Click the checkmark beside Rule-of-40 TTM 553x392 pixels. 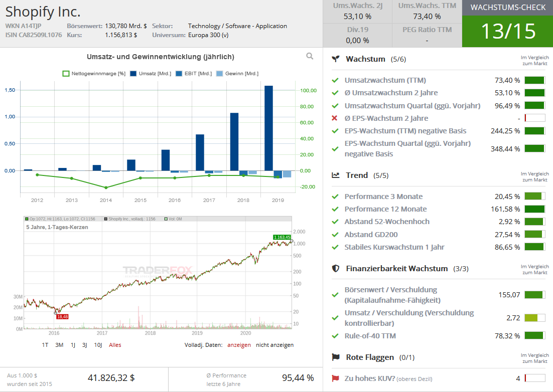point(335,336)
